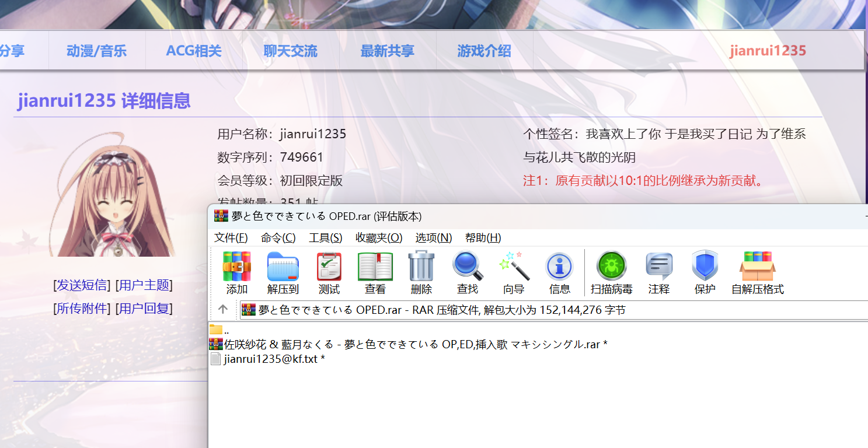Click the Delete (删除) trash icon
Screen dimensions: 868x448
tap(421, 267)
